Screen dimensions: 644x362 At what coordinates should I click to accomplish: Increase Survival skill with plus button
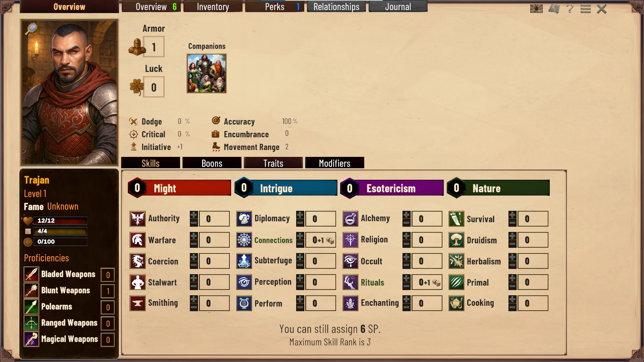513,215
